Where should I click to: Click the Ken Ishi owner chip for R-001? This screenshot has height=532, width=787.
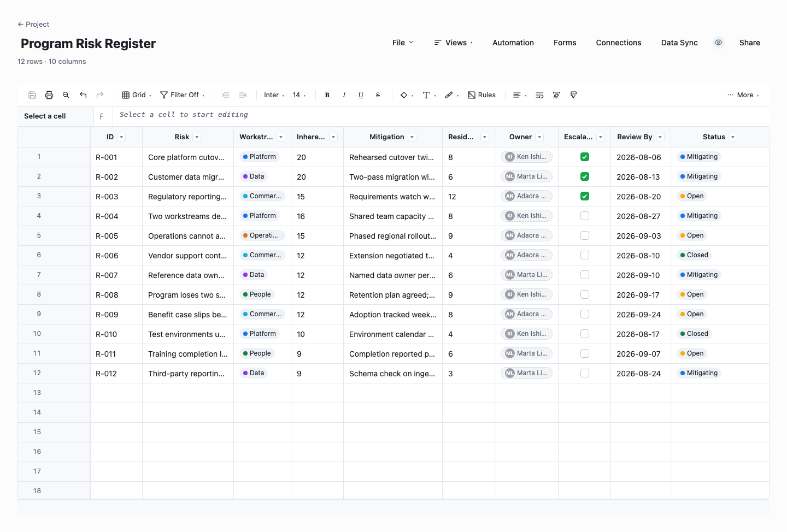click(526, 157)
